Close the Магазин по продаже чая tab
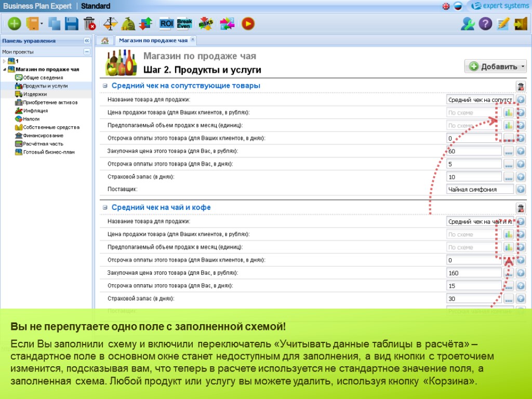The width and height of the screenshot is (532, 399). [x=192, y=39]
